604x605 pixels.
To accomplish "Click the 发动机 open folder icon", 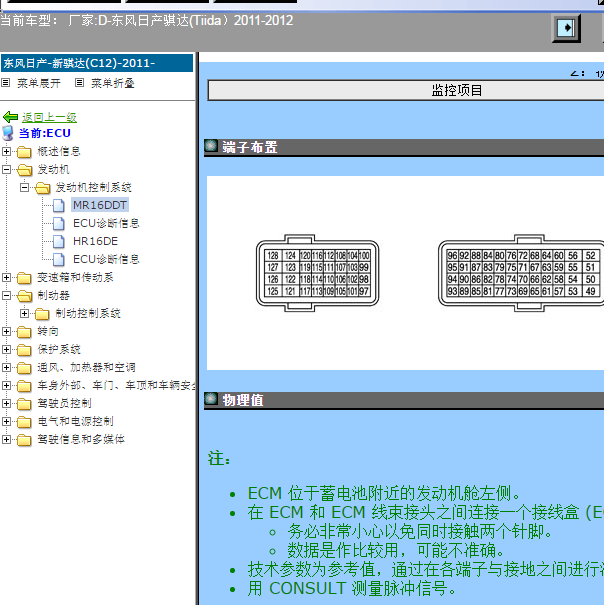I will click(25, 170).
